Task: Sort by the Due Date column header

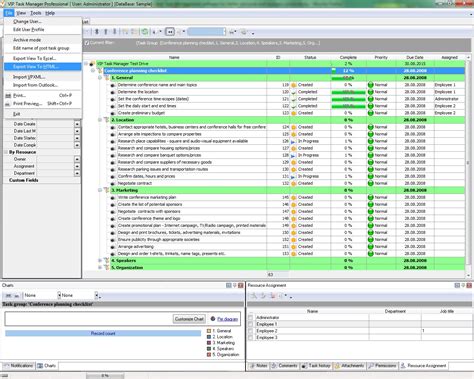Action: click(415, 57)
